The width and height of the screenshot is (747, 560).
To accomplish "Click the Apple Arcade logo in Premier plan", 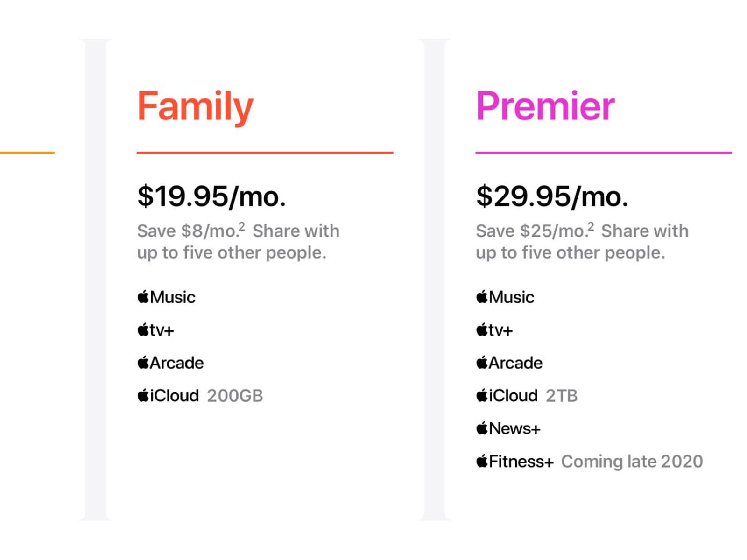I will point(510,363).
